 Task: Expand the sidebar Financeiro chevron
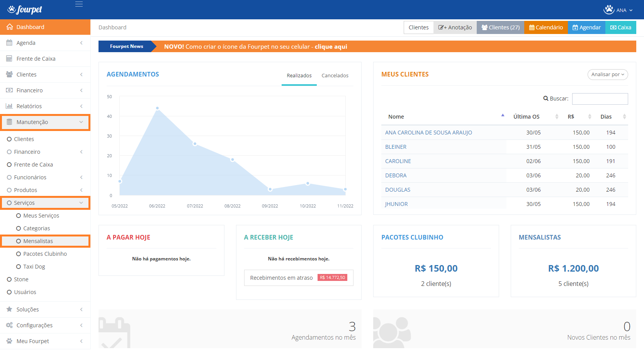[81, 90]
